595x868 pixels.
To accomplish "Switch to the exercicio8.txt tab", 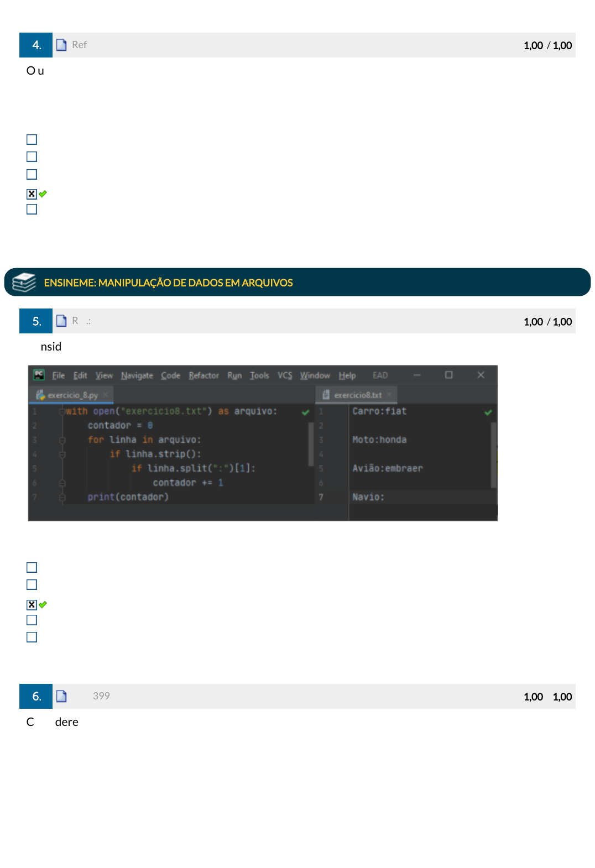I will pyautogui.click(x=357, y=395).
